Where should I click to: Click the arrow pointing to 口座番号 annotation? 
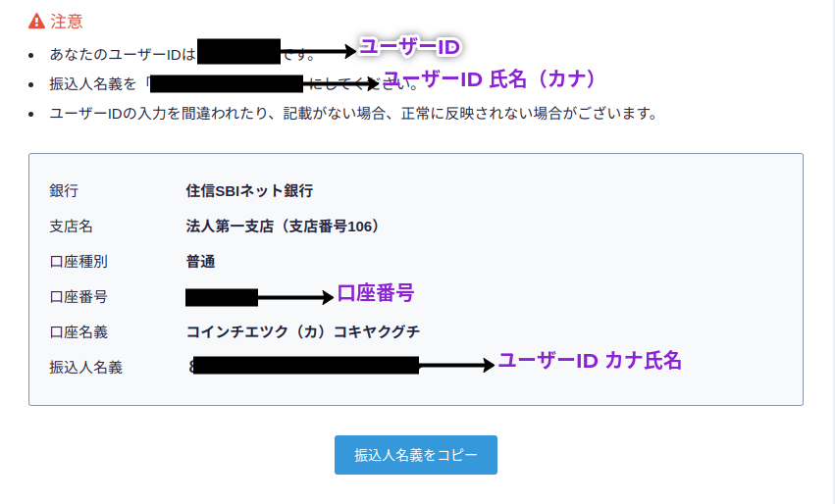295,297
